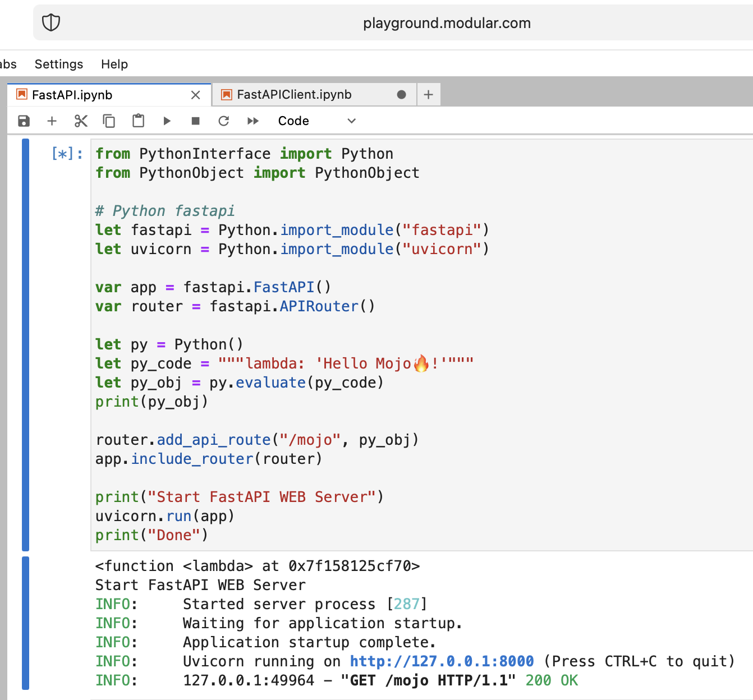Screen dimensions: 753x700
Task: Open the Settings menu
Action: point(59,64)
